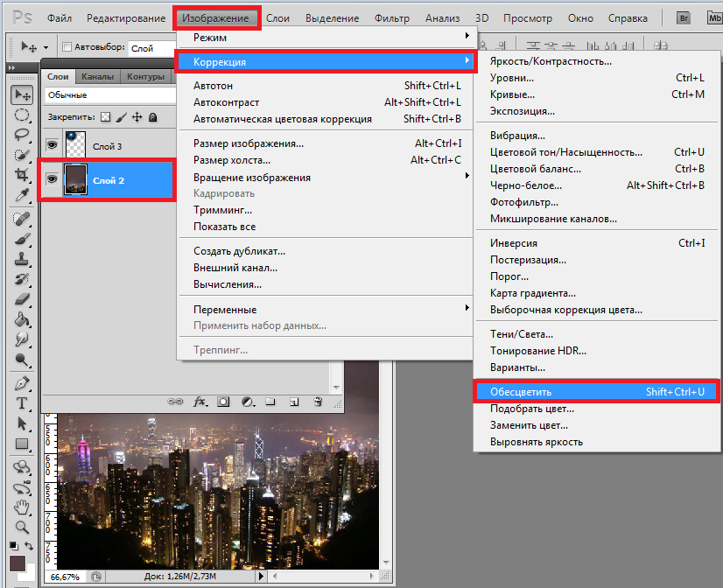The width and height of the screenshot is (723, 588).
Task: Pick the Eyedropper tool
Action: (x=22, y=194)
